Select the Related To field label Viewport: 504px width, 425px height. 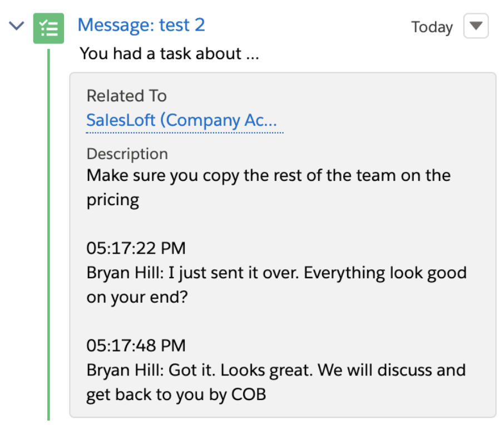tap(126, 96)
